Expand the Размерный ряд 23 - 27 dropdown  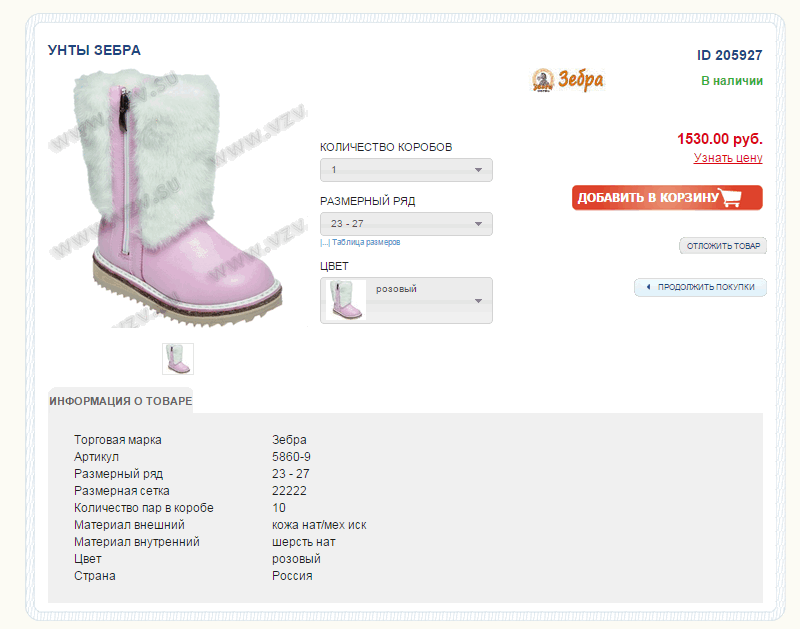(406, 223)
